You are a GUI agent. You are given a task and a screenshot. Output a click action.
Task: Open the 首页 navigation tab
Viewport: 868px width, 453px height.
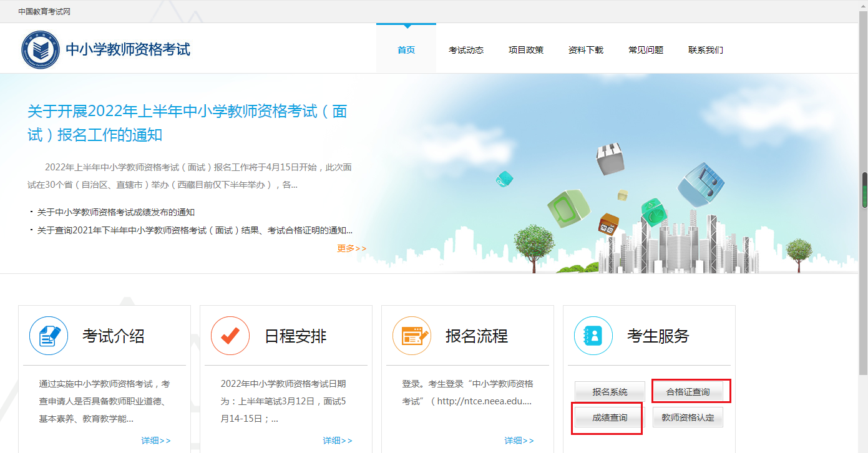click(406, 50)
